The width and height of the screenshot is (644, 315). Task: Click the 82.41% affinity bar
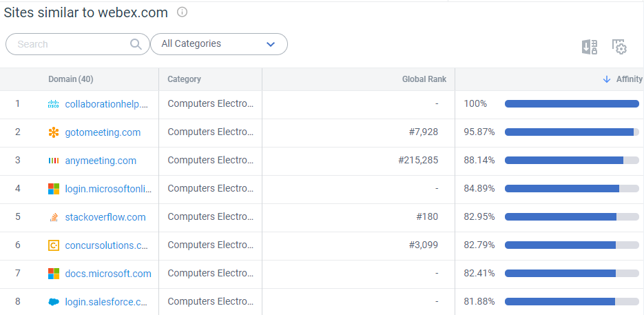572,273
